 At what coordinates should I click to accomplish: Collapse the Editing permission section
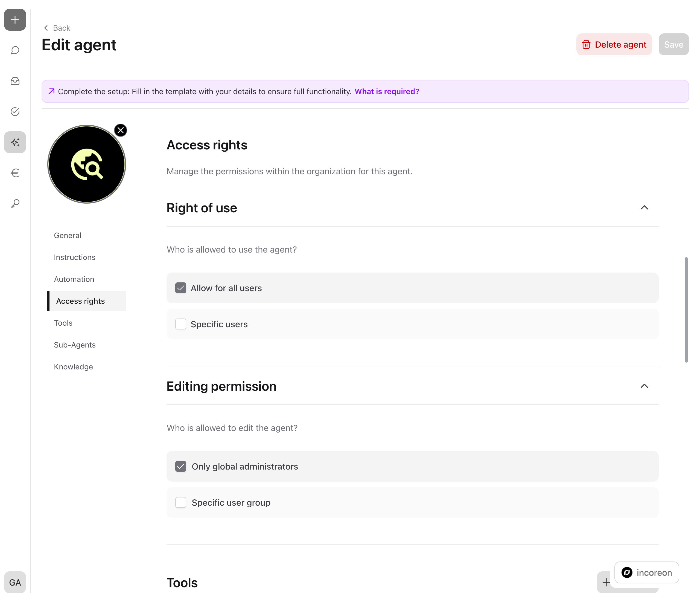click(644, 386)
